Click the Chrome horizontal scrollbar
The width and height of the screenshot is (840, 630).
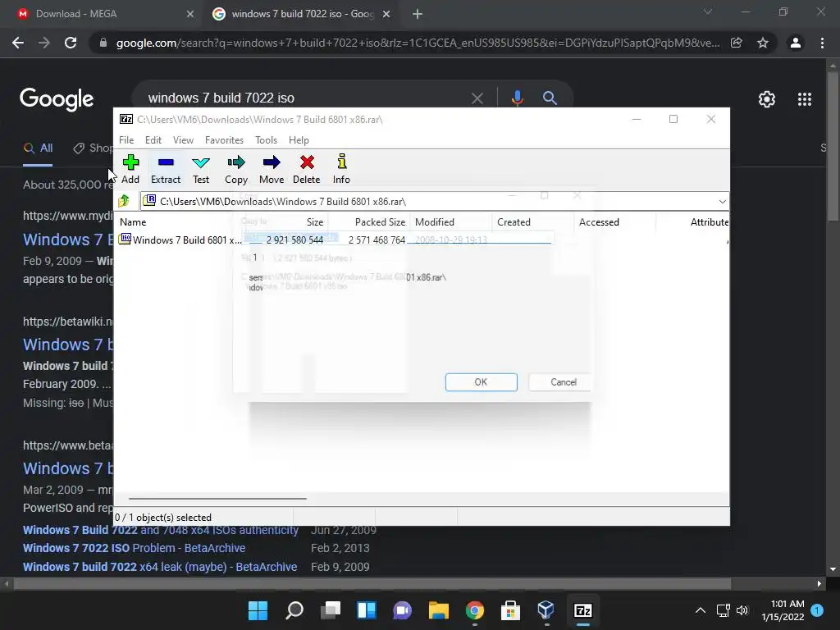coord(372,584)
